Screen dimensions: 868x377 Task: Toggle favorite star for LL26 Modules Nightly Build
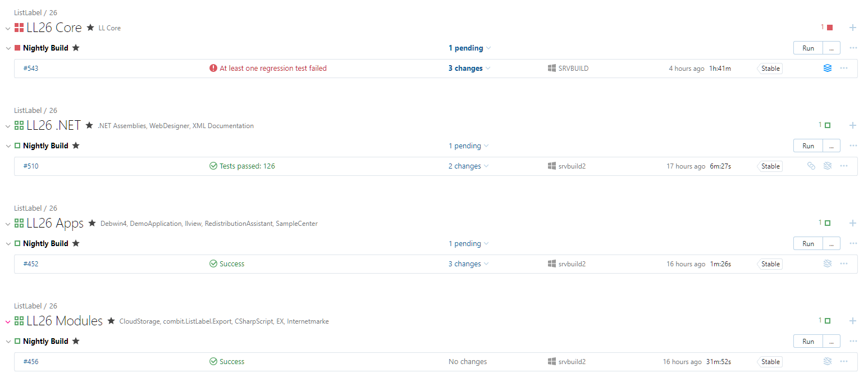click(76, 341)
